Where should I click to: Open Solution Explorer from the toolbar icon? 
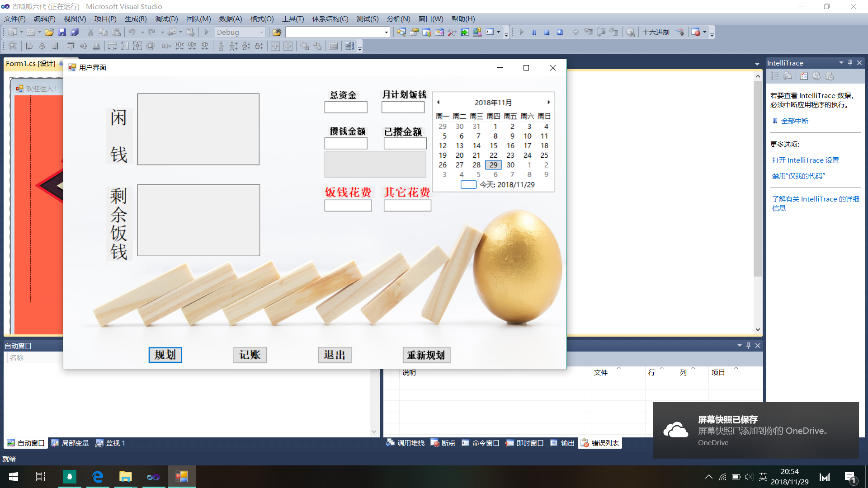click(x=401, y=32)
